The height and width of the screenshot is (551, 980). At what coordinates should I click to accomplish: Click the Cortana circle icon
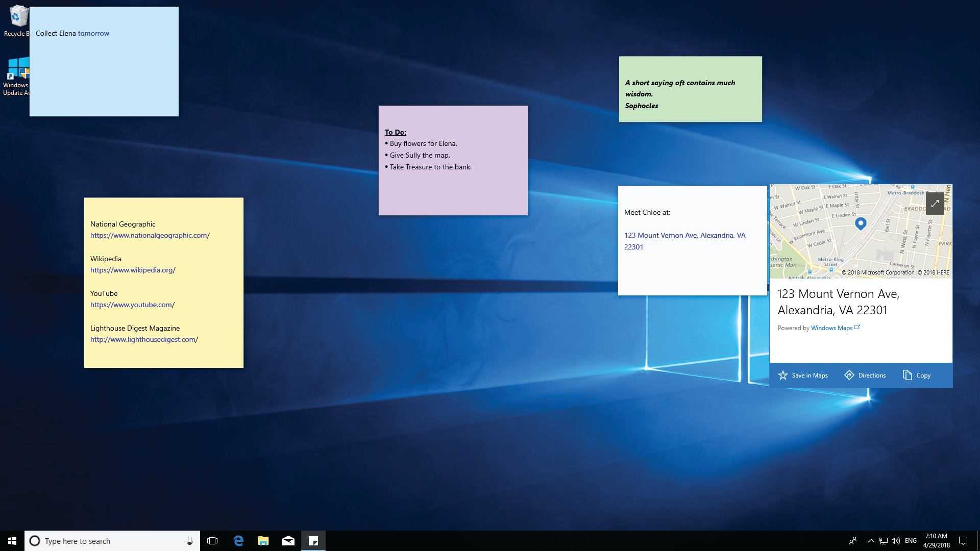(x=35, y=541)
